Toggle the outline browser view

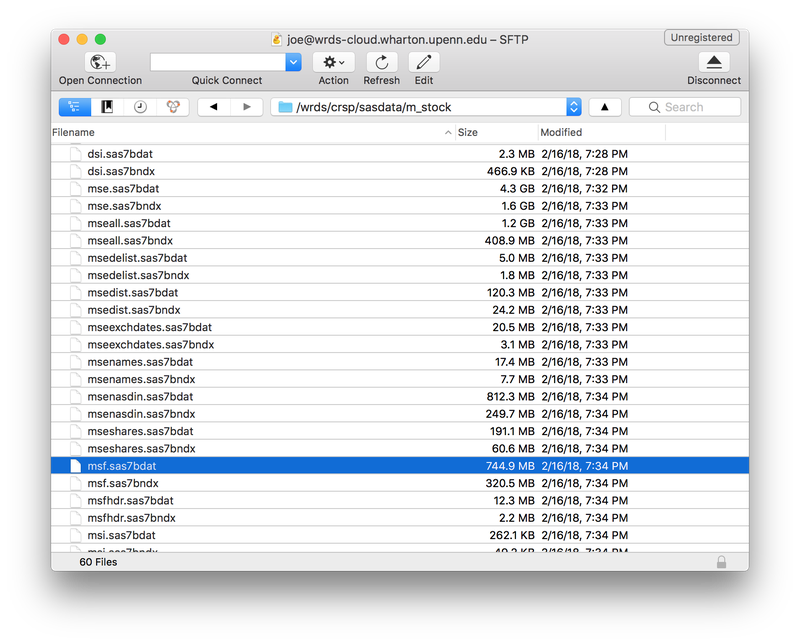[x=74, y=106]
